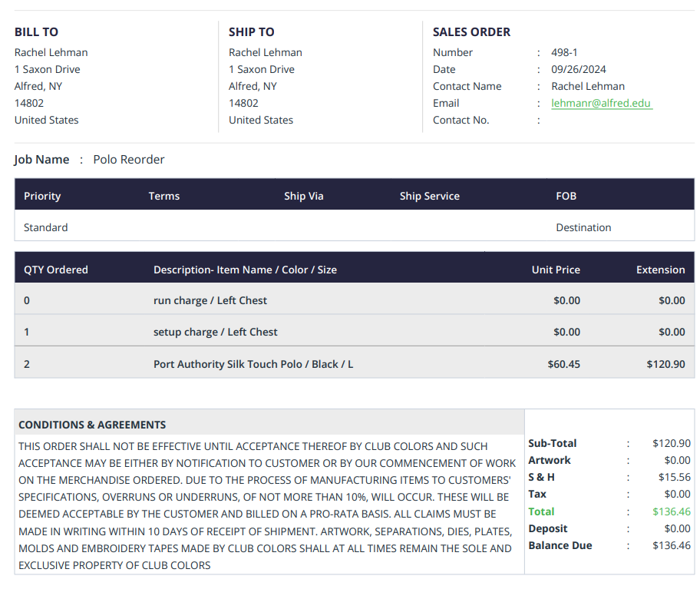The width and height of the screenshot is (700, 589).
Task: Click the SALES ORDER heading
Action: 471,31
